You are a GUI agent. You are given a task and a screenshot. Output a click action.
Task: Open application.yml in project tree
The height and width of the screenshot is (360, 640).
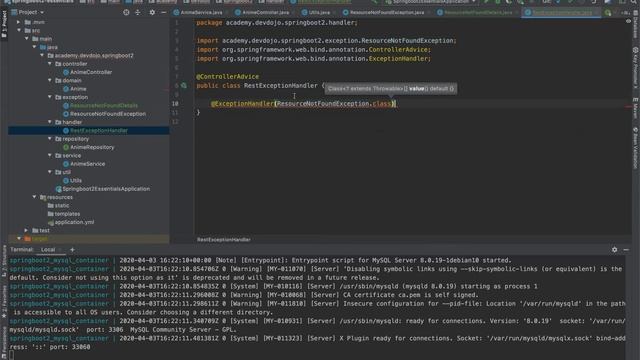(x=74, y=222)
